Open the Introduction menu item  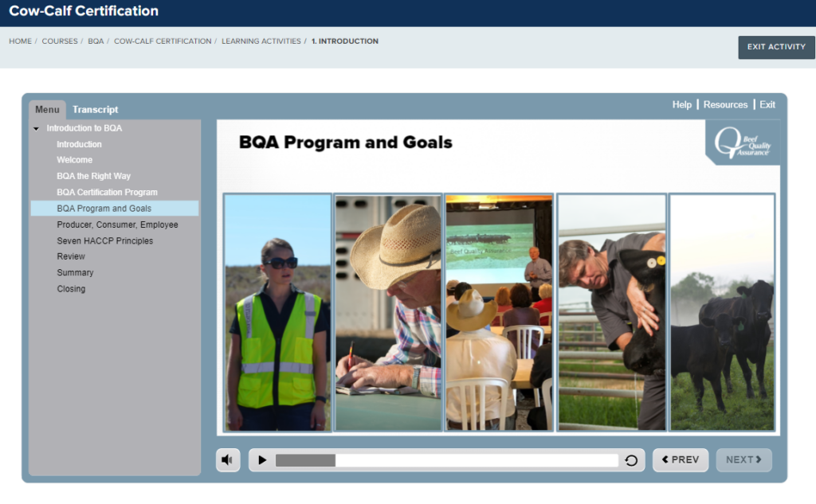pyautogui.click(x=79, y=144)
